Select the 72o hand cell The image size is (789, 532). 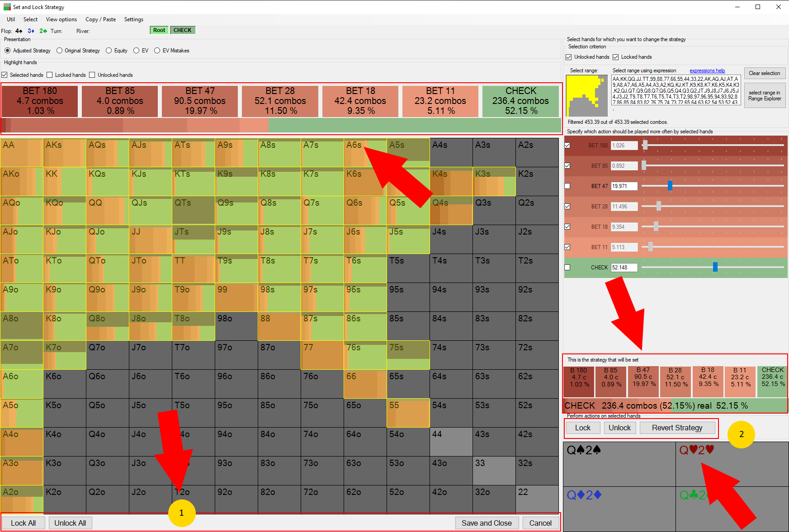tap(322, 499)
